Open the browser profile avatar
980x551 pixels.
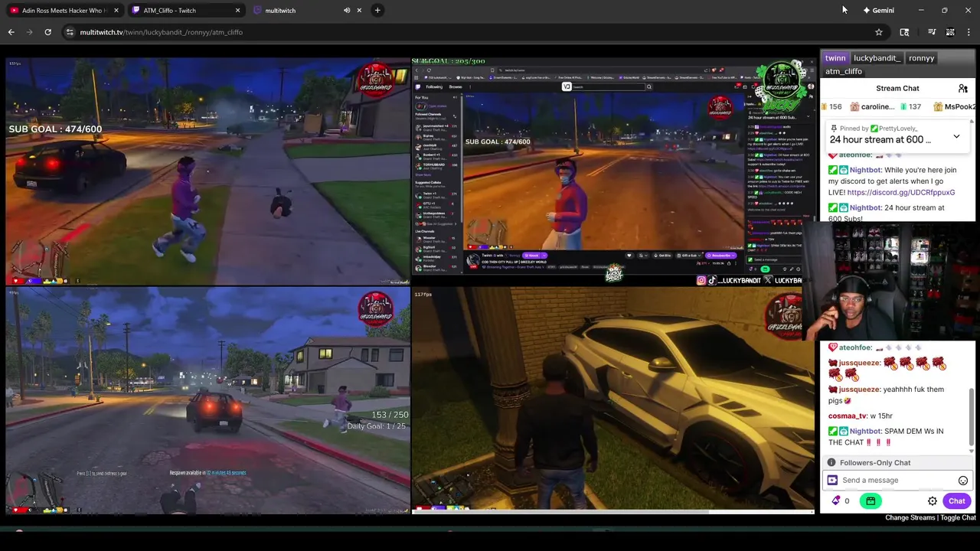[x=950, y=32]
